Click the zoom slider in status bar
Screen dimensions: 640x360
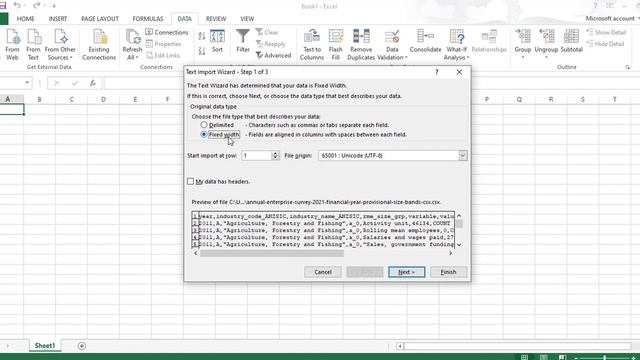605,358
